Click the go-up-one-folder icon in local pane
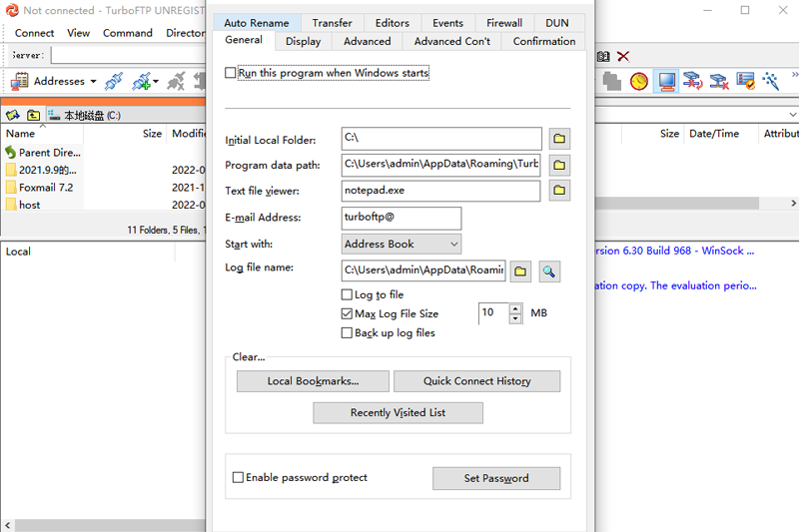The image size is (799, 532). [x=34, y=116]
